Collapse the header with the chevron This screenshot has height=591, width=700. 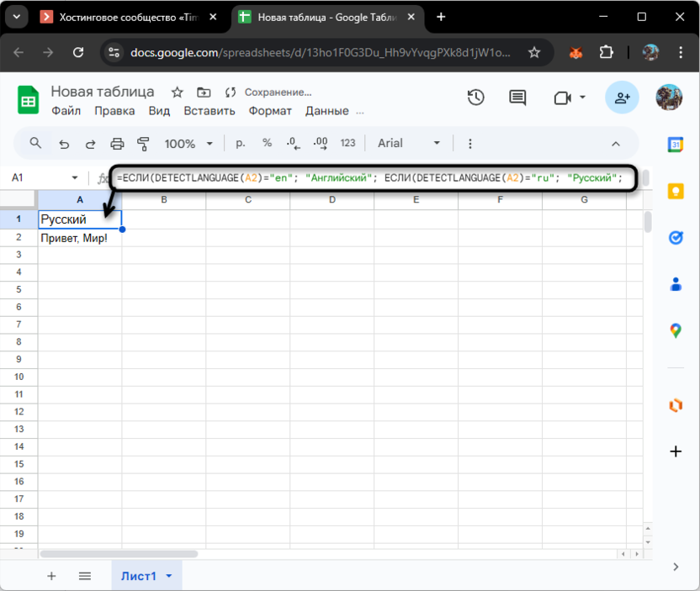pyautogui.click(x=616, y=144)
